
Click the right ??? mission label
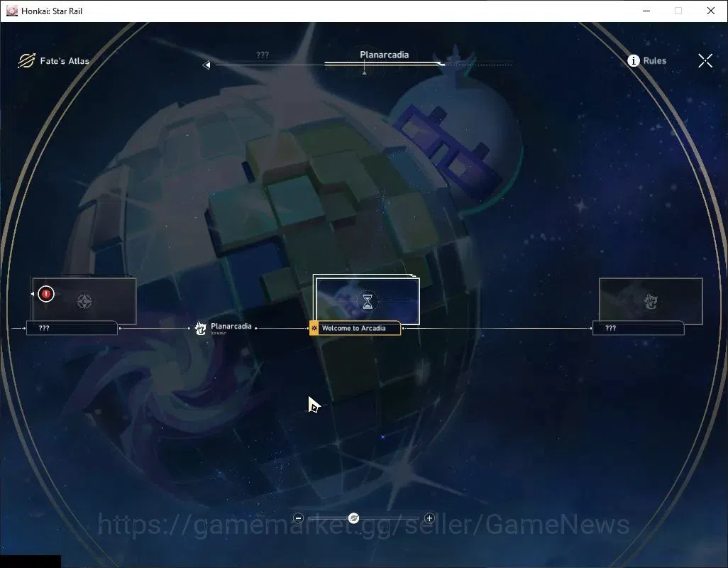638,328
